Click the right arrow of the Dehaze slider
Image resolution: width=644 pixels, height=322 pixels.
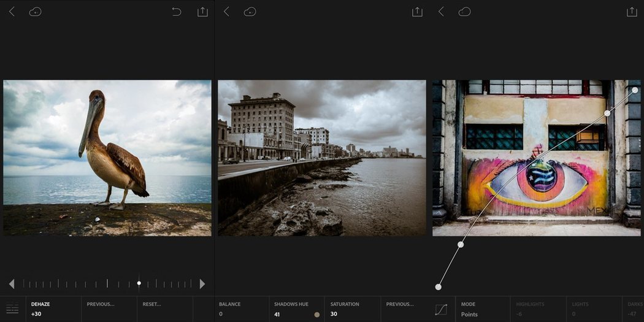coord(202,283)
